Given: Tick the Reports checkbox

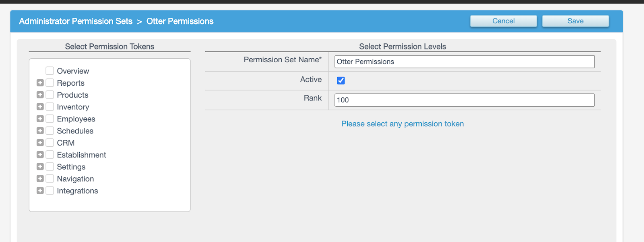Looking at the screenshot, I should click(50, 83).
